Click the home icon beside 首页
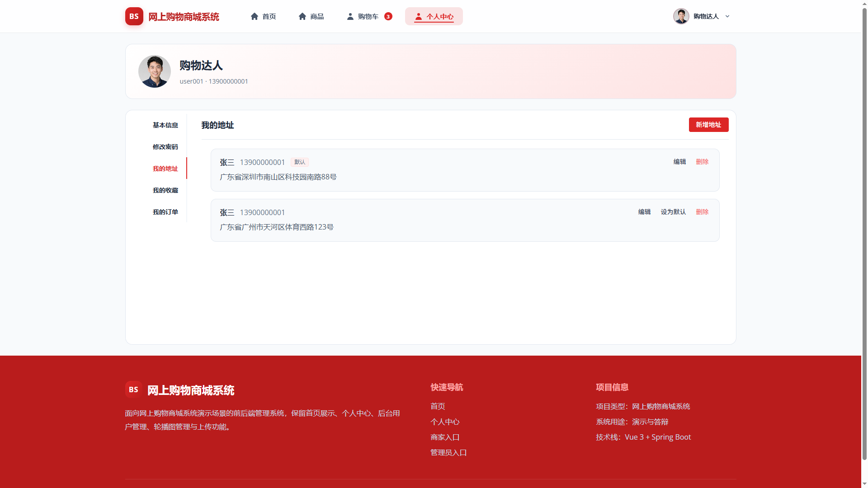868x488 pixels. (x=255, y=16)
